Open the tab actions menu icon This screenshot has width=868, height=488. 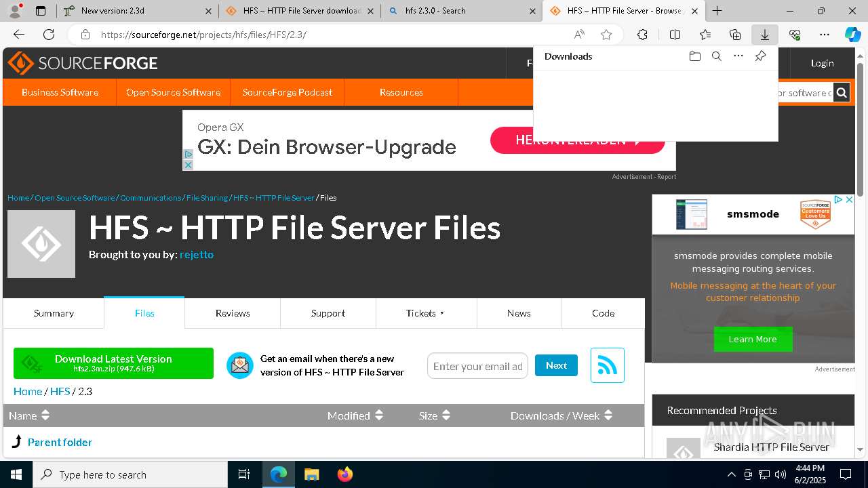point(41,11)
